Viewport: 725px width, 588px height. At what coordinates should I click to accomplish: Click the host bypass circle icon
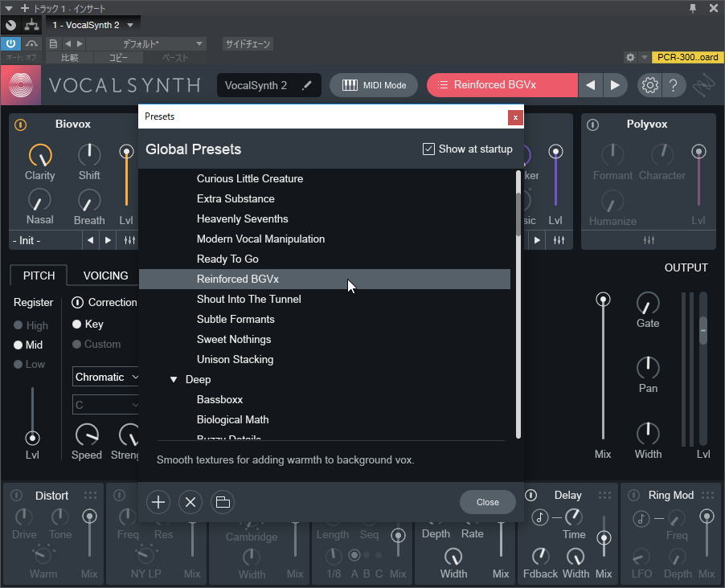(11, 25)
